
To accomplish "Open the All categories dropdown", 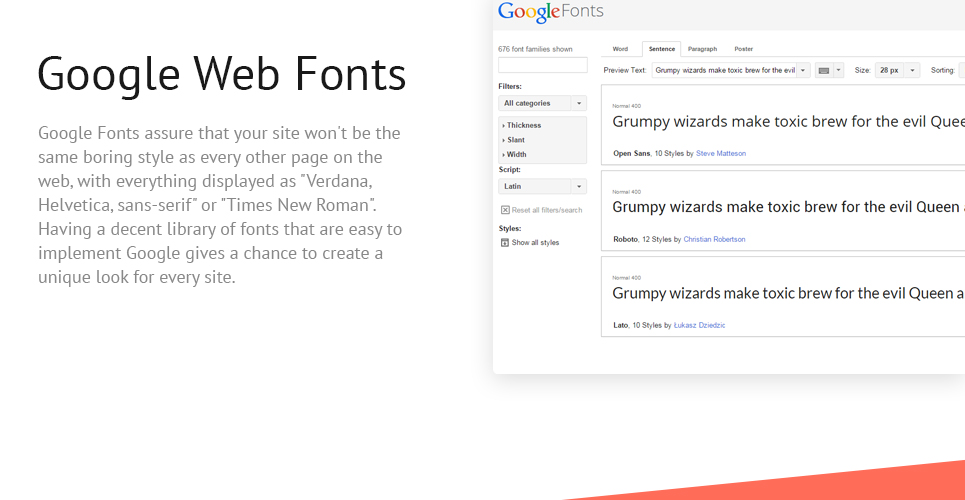I will pyautogui.click(x=542, y=103).
